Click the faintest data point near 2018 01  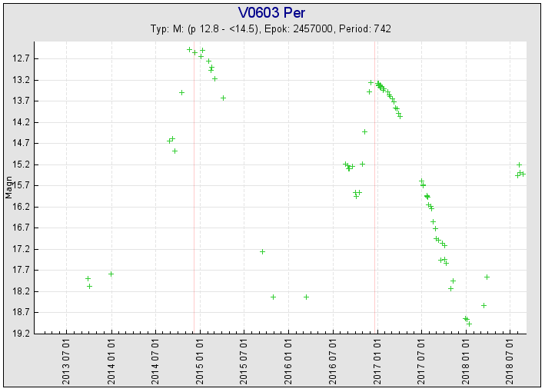pyautogui.click(x=469, y=324)
